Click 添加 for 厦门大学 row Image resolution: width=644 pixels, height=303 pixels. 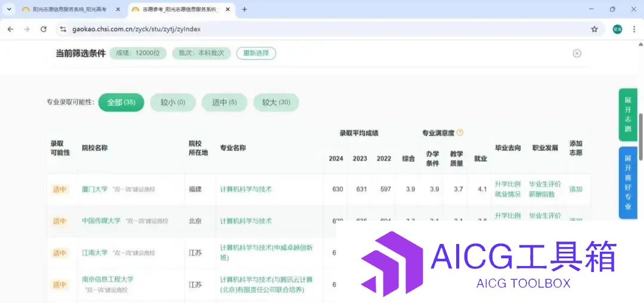point(576,189)
